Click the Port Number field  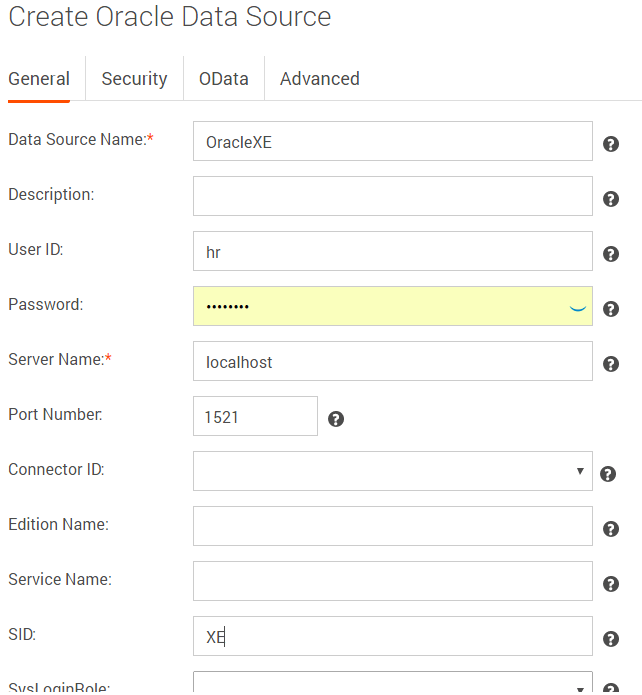[x=255, y=417]
